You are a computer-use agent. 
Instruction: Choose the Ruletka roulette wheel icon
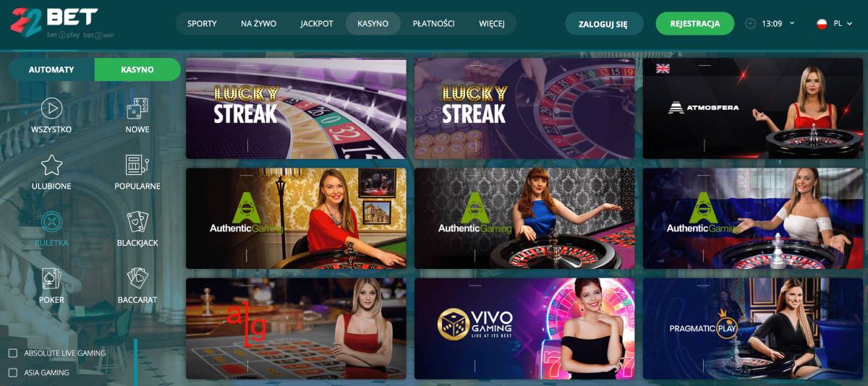coord(51,221)
